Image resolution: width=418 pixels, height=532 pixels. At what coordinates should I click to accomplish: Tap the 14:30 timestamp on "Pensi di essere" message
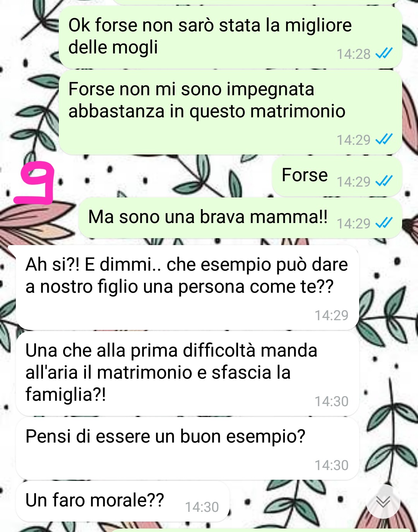click(331, 465)
